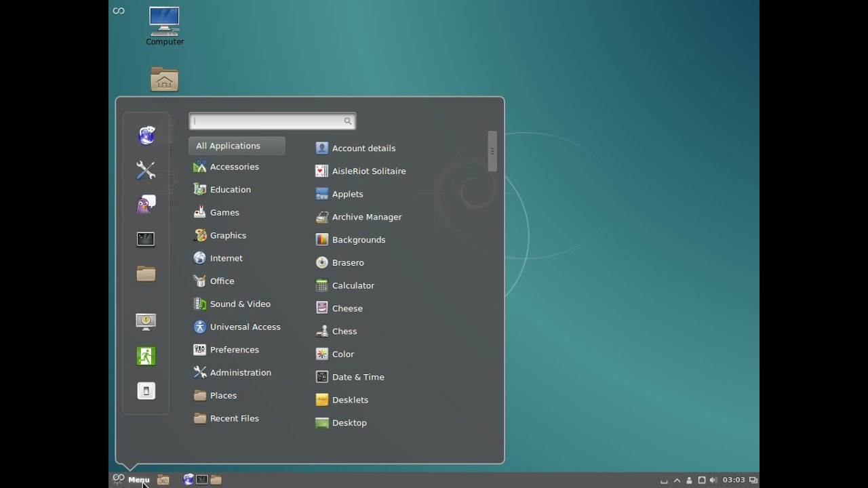Open System Settings from favorites sidebar

[146, 170]
